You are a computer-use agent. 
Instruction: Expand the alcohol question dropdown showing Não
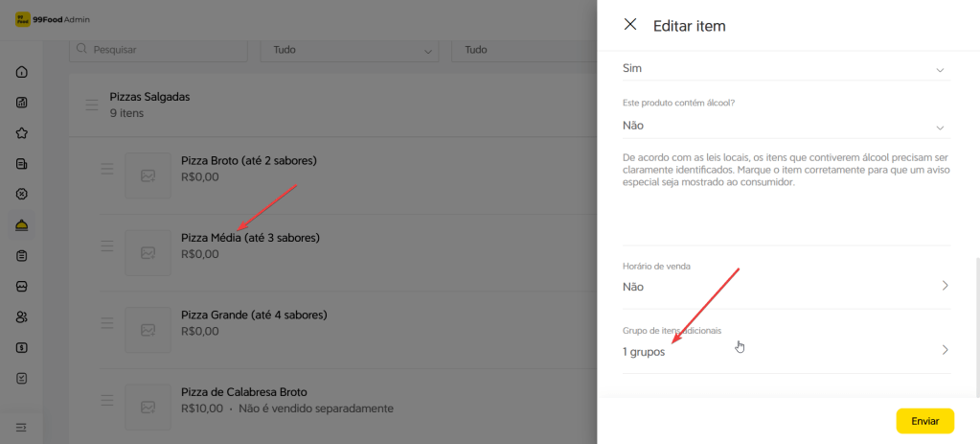coord(786,126)
